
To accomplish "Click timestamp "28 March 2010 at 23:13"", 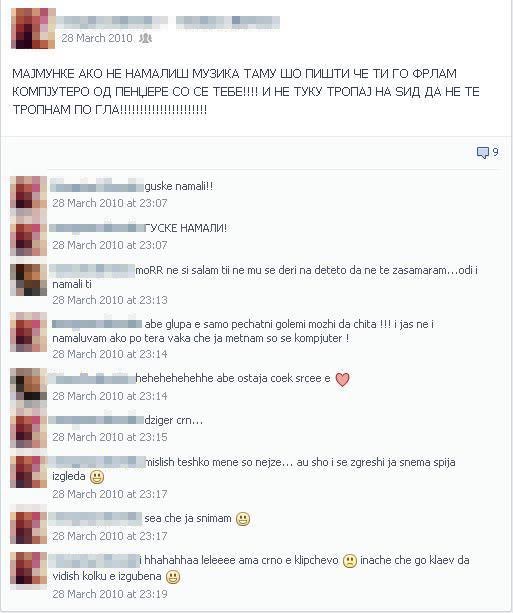I will pyautogui.click(x=110, y=300).
